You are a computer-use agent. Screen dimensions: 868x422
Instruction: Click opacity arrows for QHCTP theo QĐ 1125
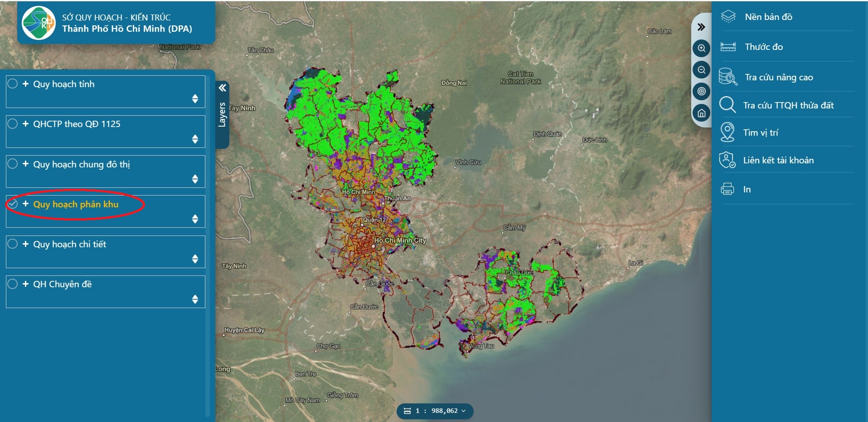195,139
